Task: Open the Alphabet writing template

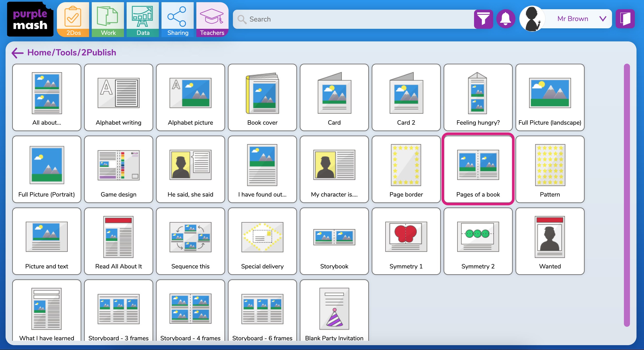Action: tap(118, 97)
